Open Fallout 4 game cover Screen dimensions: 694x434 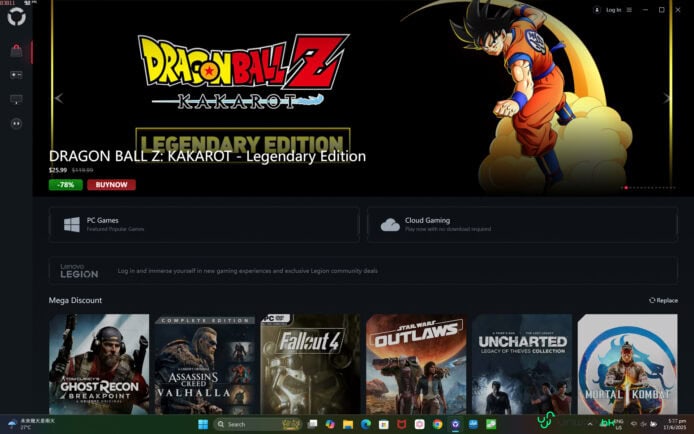pyautogui.click(x=310, y=364)
